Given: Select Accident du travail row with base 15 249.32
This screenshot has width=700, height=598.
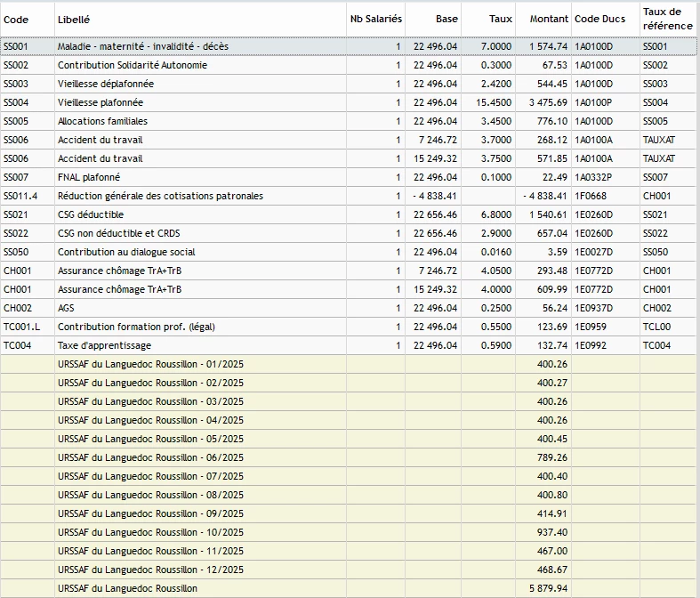Looking at the screenshot, I should tap(348, 158).
